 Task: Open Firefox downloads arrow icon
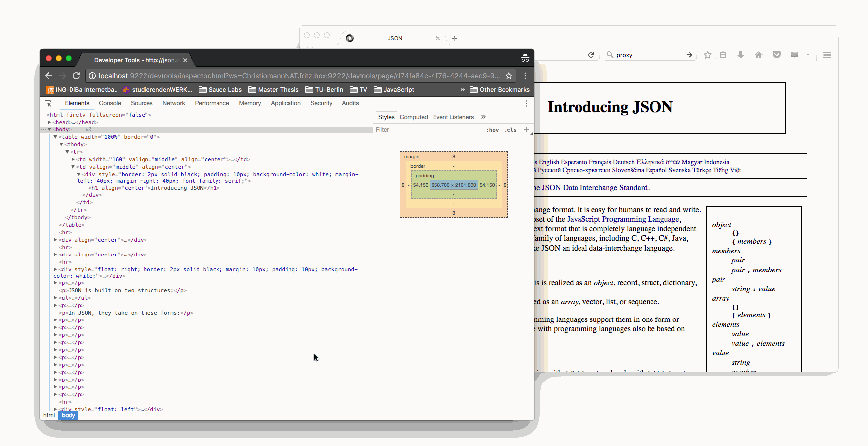(x=740, y=55)
